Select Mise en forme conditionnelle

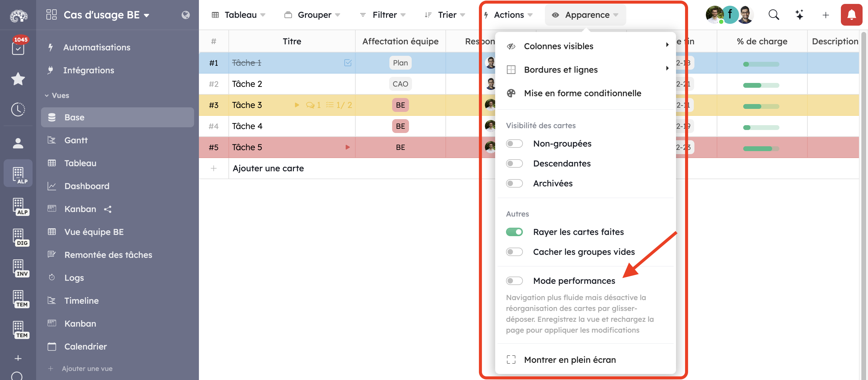582,93
